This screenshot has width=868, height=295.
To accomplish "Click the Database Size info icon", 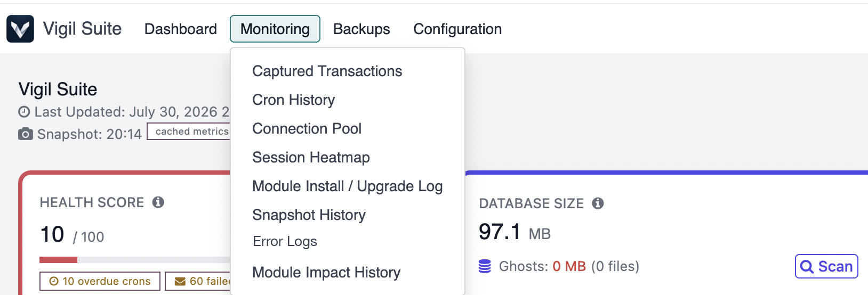I will 598,203.
